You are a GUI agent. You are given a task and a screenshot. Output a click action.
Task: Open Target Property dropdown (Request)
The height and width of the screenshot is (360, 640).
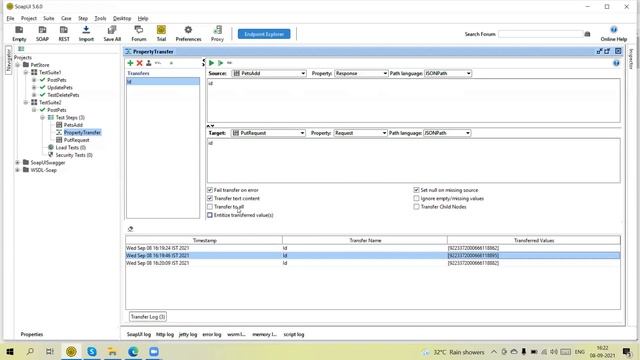(360, 133)
